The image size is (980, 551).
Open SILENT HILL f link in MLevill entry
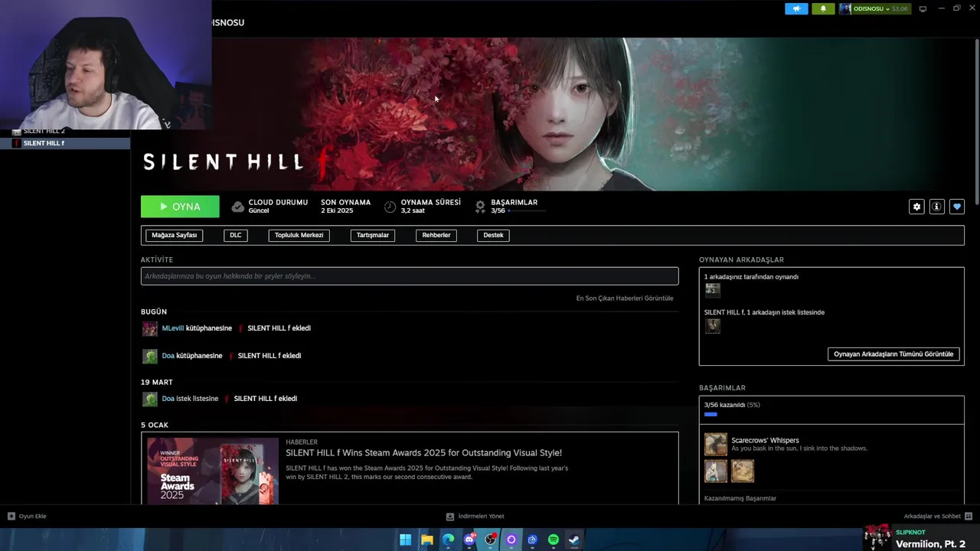point(263,328)
